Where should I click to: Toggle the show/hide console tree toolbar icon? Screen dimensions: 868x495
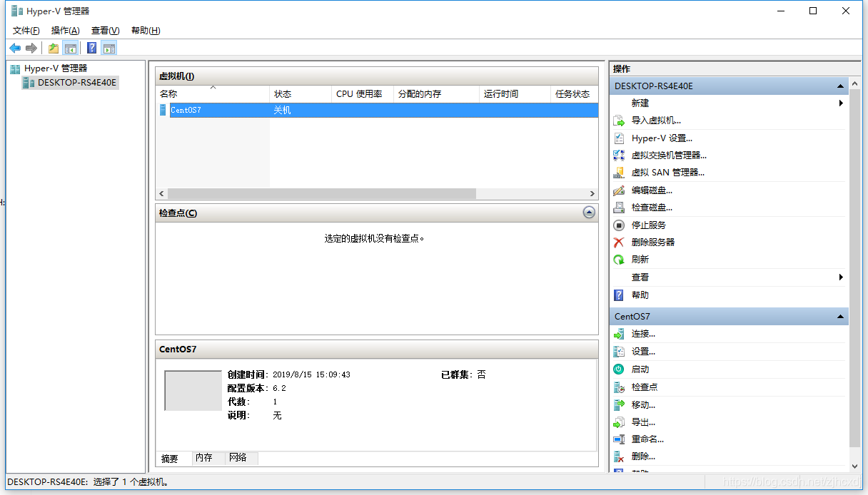[71, 48]
